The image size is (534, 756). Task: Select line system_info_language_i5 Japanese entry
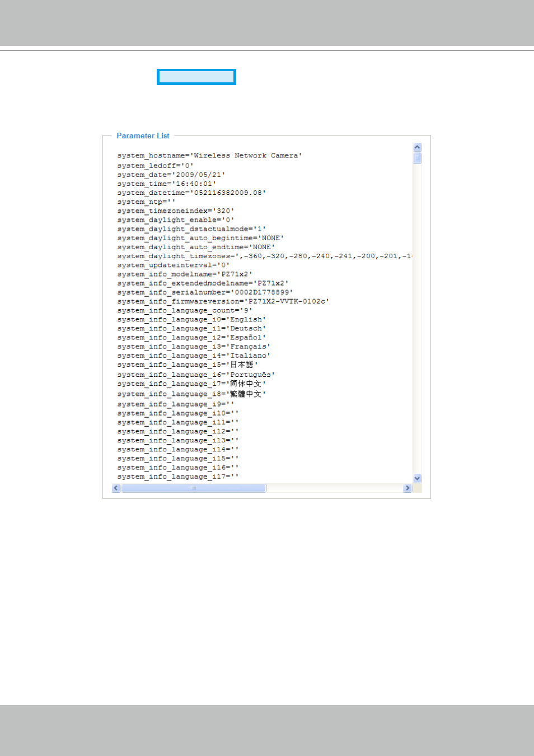point(188,365)
